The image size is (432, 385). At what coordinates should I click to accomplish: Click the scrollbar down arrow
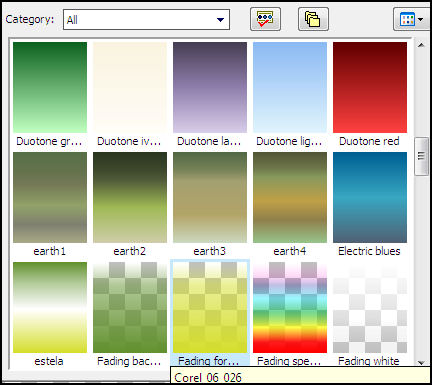421,363
